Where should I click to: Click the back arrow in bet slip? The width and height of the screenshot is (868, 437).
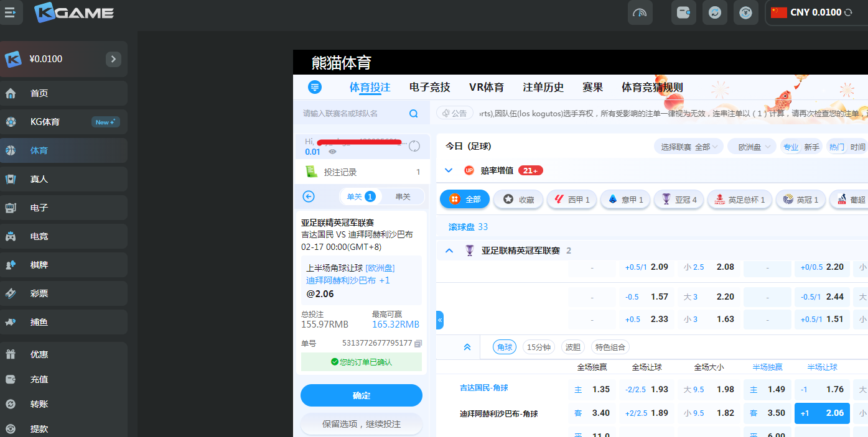pyautogui.click(x=309, y=196)
